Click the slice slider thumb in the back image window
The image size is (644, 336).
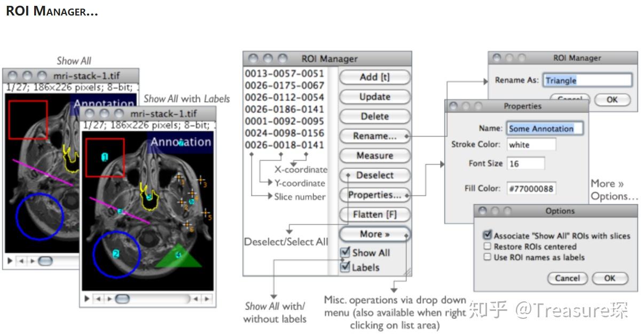pos(45,261)
